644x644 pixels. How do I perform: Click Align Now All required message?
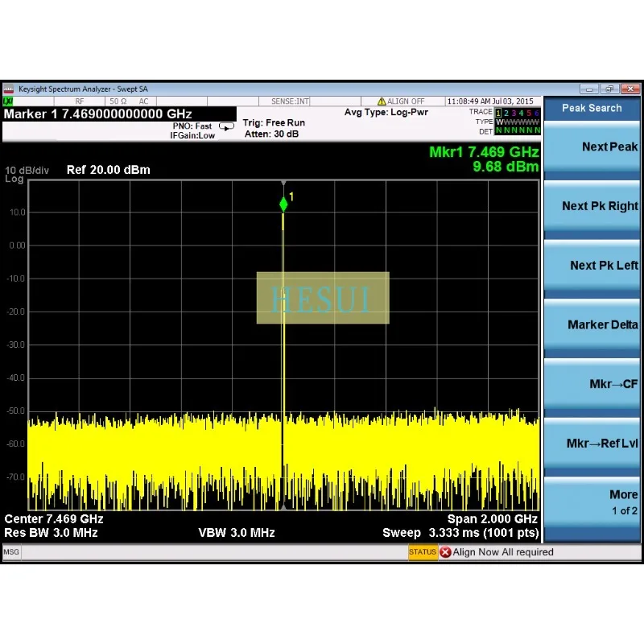click(x=503, y=552)
